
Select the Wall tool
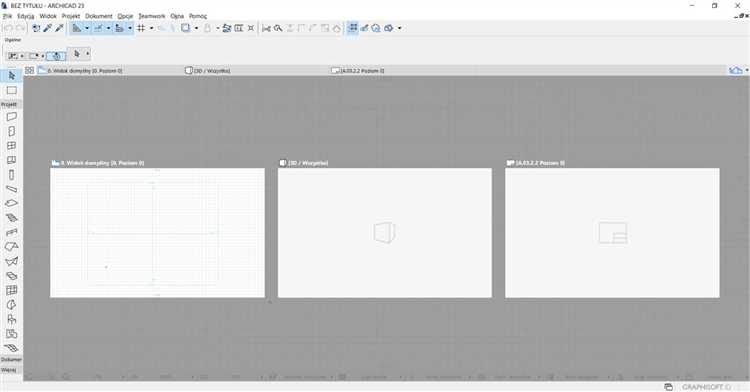(11, 117)
